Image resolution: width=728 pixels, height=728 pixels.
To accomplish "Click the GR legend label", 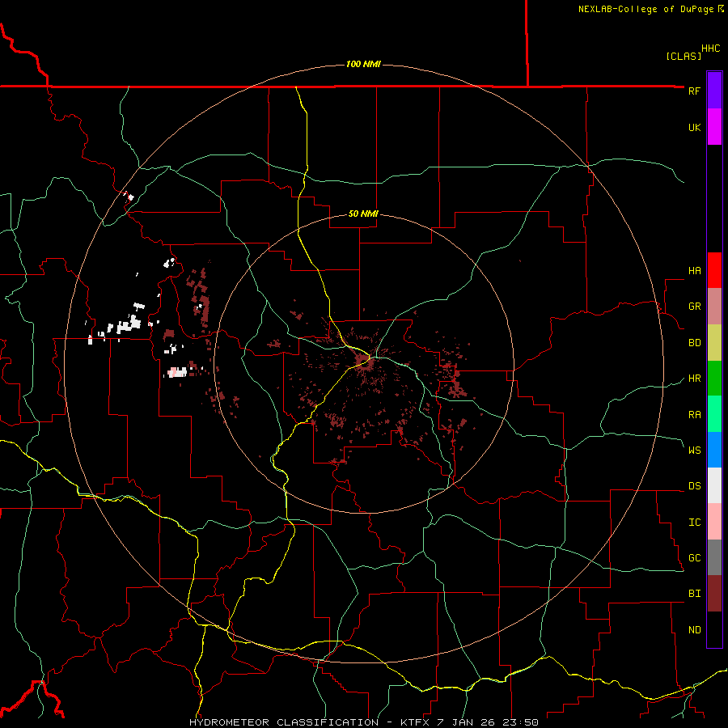I will (x=694, y=307).
